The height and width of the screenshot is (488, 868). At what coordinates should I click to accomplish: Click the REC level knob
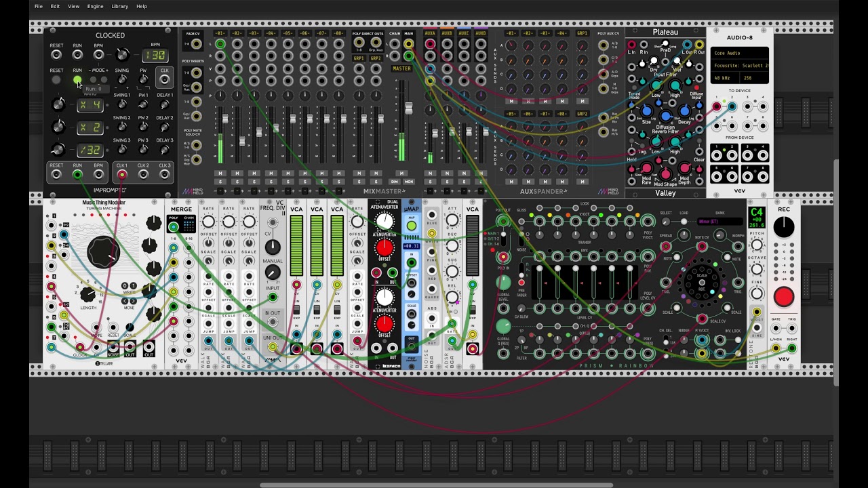pos(784,228)
